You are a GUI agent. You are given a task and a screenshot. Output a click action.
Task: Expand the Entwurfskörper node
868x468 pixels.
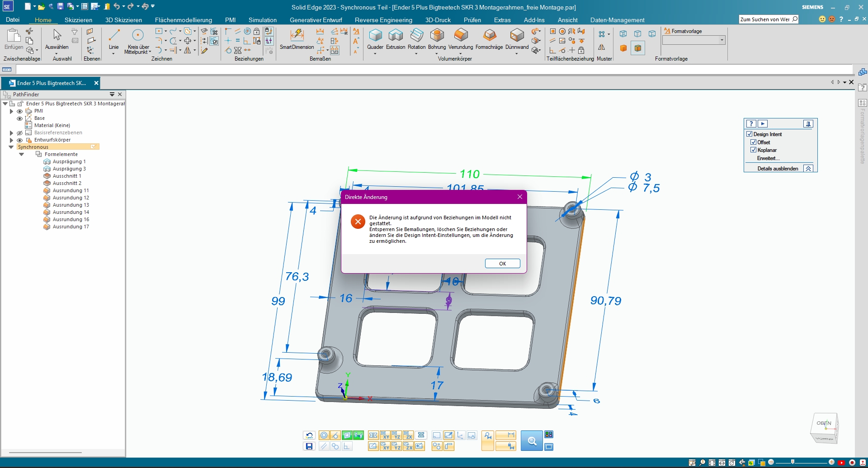[x=11, y=140]
